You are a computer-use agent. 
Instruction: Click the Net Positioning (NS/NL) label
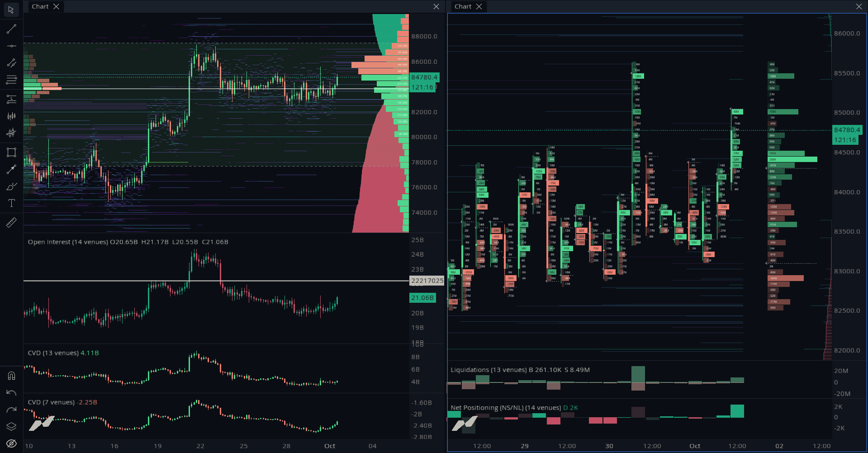506,408
